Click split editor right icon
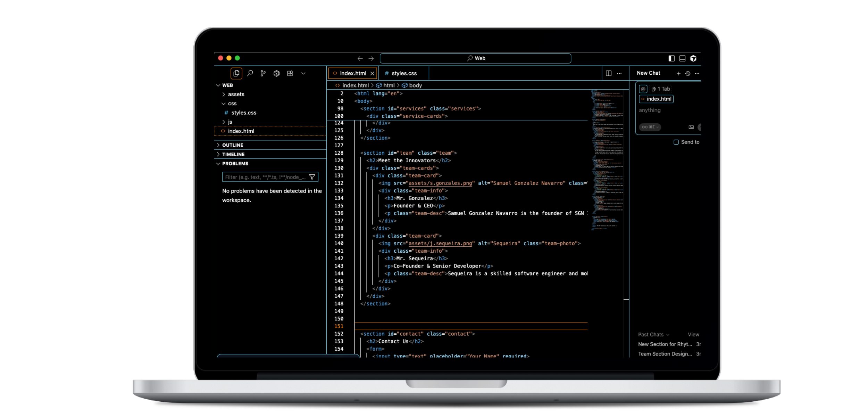The image size is (868, 417). point(609,73)
